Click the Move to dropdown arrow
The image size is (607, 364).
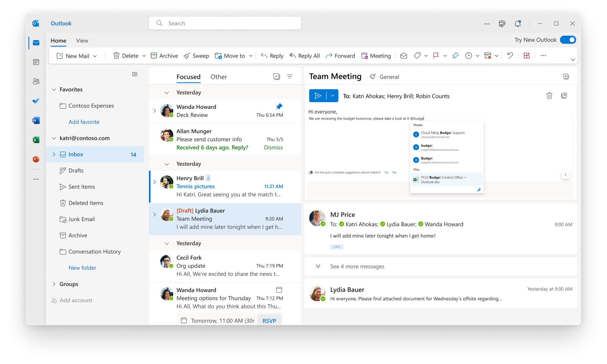250,55
